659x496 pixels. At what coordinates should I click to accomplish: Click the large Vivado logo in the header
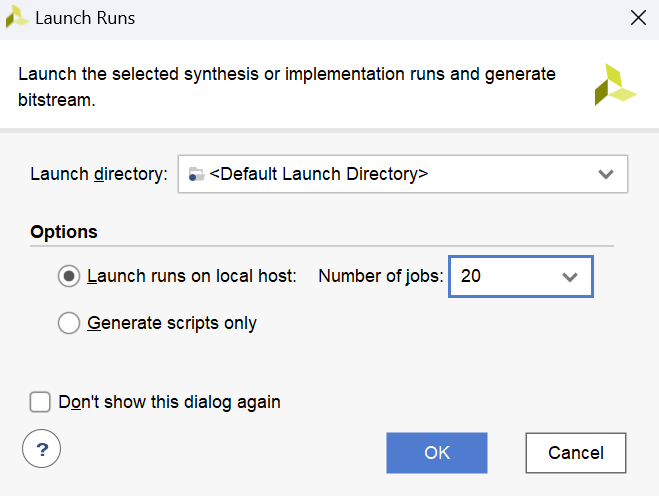pos(614,85)
